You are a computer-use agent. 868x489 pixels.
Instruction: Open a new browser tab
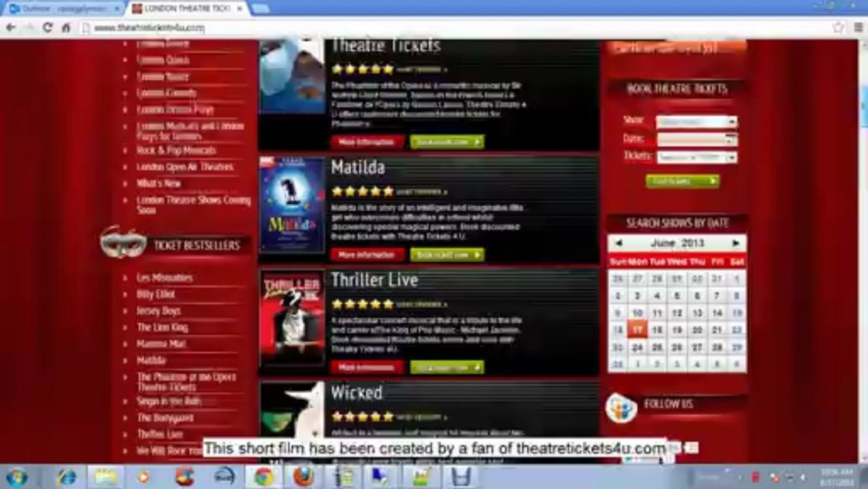[260, 9]
